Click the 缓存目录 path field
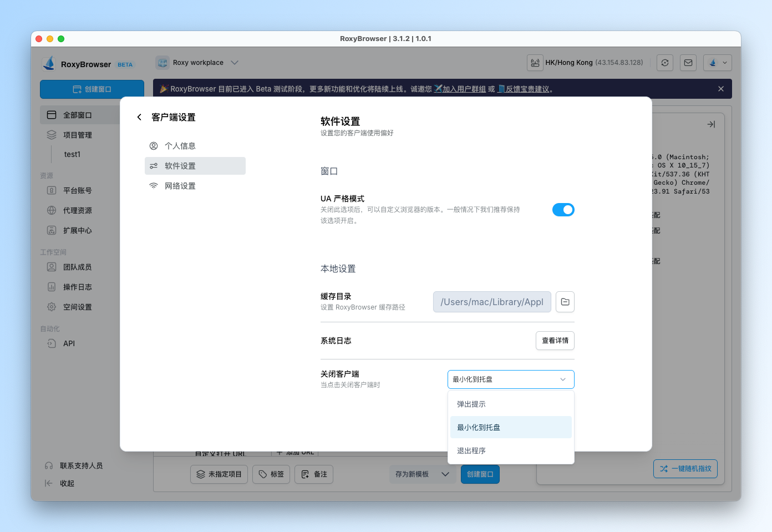This screenshot has height=532, width=772. pyautogui.click(x=492, y=302)
